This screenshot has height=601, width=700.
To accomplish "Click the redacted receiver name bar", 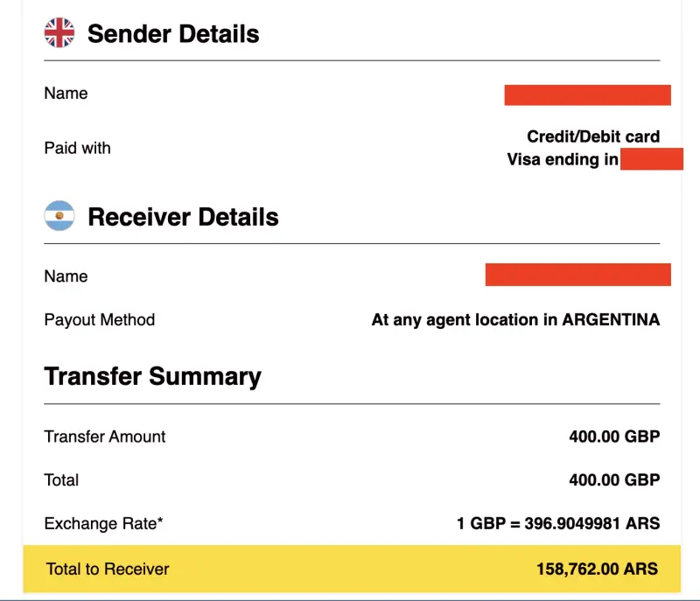I will [578, 275].
